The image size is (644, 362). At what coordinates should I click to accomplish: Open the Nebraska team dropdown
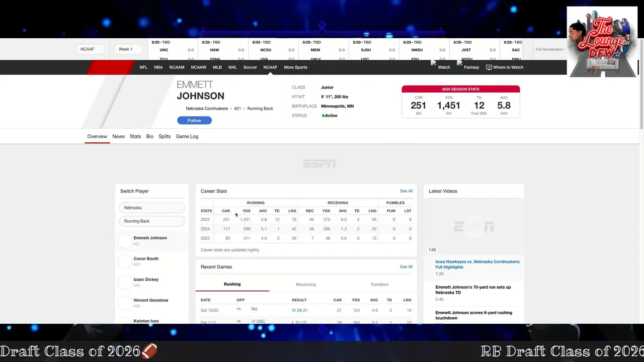[x=151, y=208]
